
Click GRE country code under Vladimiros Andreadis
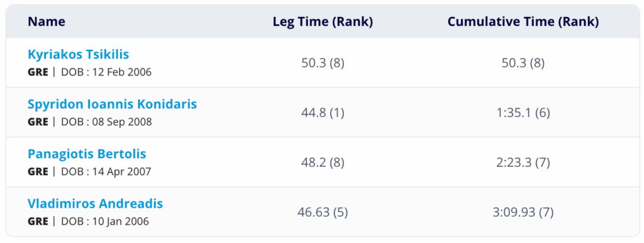(38, 222)
